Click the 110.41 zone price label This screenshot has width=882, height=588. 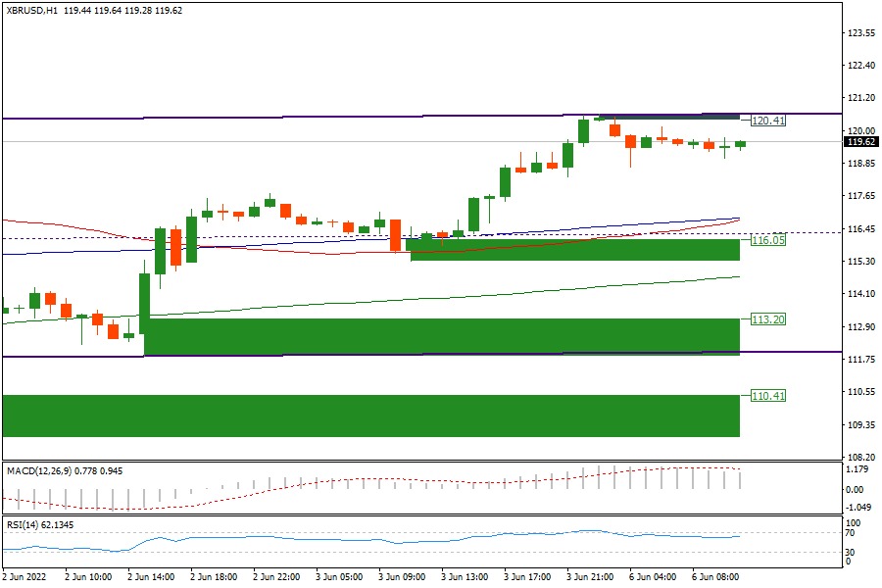click(x=768, y=396)
